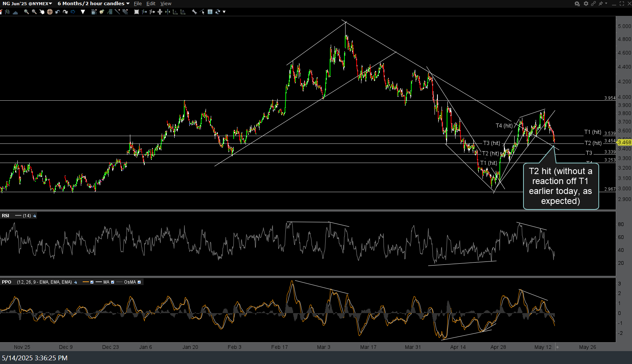Activate the crosshair cursor tool
The width and height of the screenshot is (632, 364).
49,12
